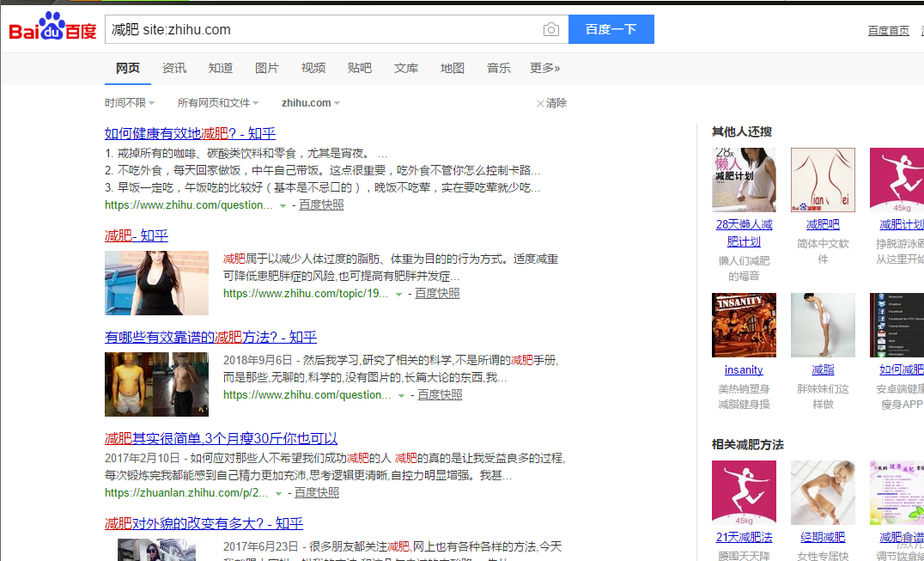Switch to the 网页 tab

(x=128, y=69)
